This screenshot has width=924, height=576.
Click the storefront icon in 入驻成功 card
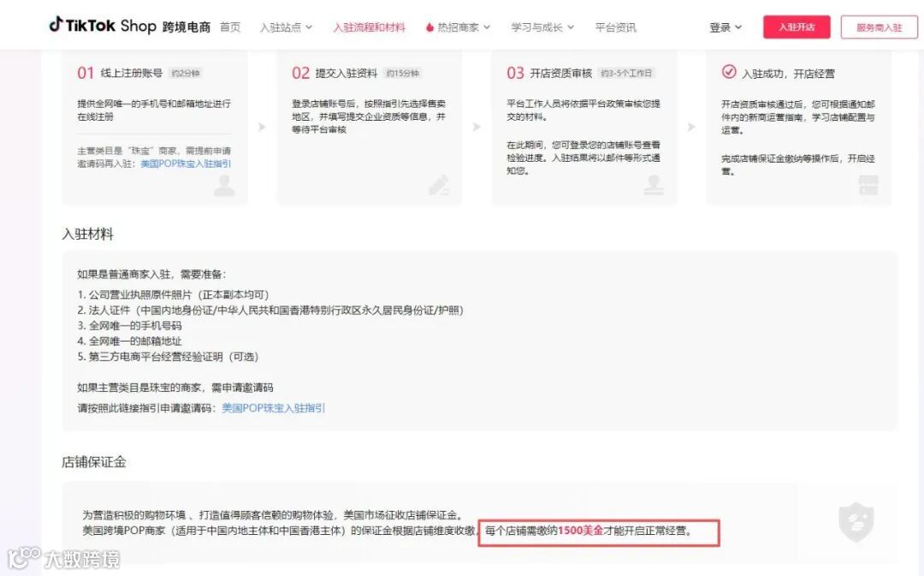(x=868, y=185)
